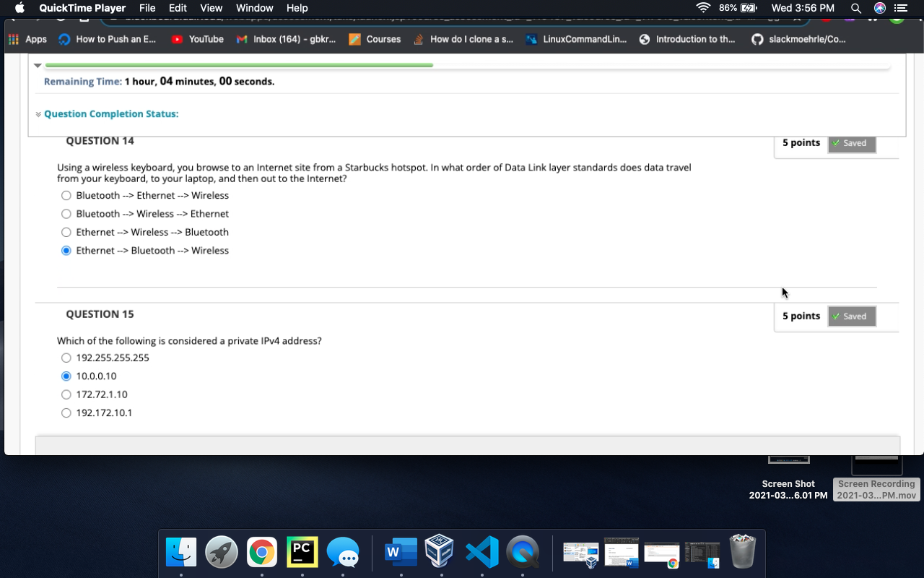This screenshot has width=924, height=578.
Task: Select Ethernet --> Wireless --> Bluetooth answer
Action: tap(66, 232)
